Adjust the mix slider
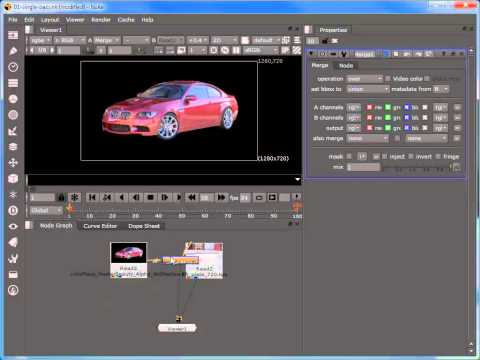 [x=417, y=167]
